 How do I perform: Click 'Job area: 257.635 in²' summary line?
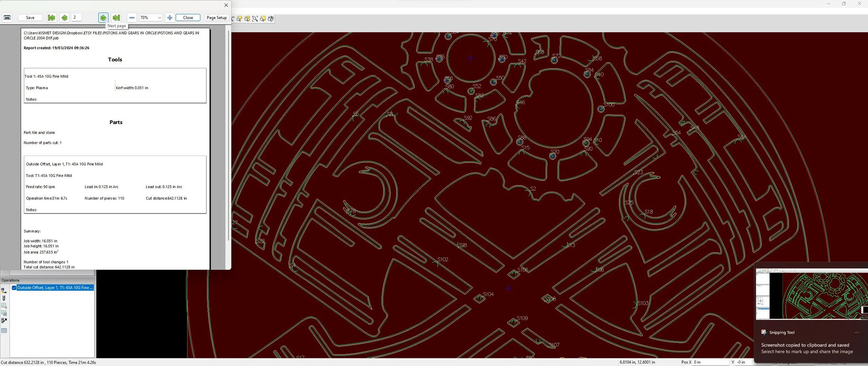tap(41, 252)
